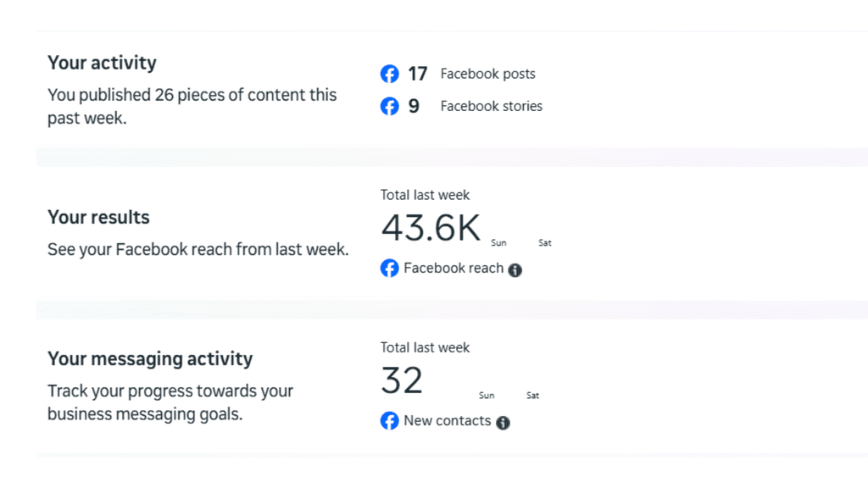Click the Sun label in messaging chart
This screenshot has width=868, height=488.
(487, 396)
